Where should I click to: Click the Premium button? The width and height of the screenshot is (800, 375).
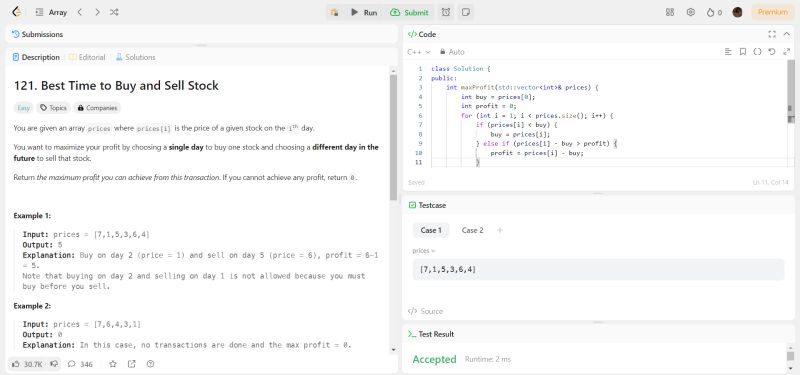coord(772,12)
